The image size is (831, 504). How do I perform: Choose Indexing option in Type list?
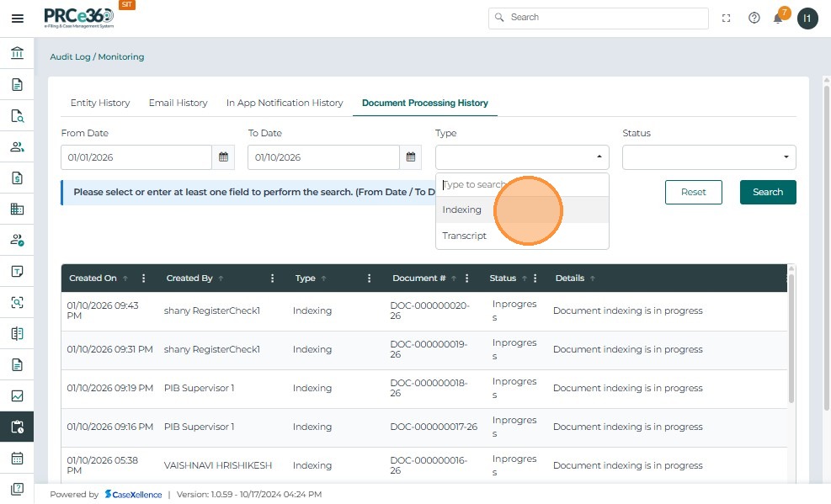(462, 210)
